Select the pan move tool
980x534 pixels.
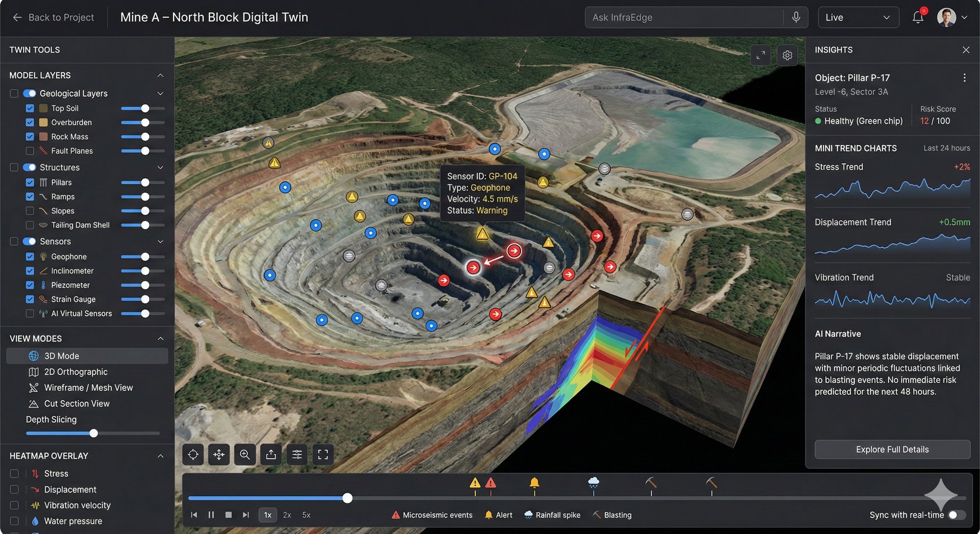click(219, 454)
